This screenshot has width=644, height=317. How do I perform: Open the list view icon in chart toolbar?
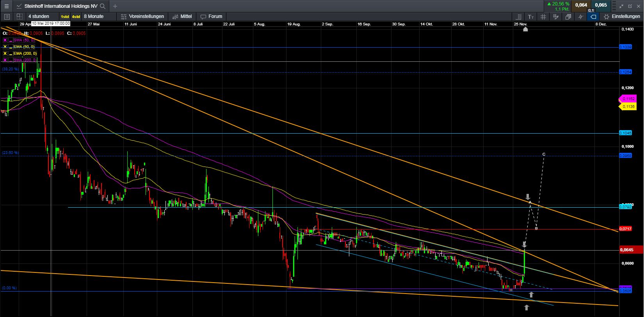point(7,16)
